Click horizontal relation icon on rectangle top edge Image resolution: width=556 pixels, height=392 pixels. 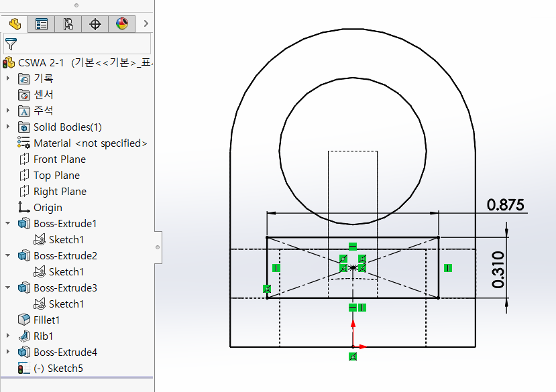(353, 247)
